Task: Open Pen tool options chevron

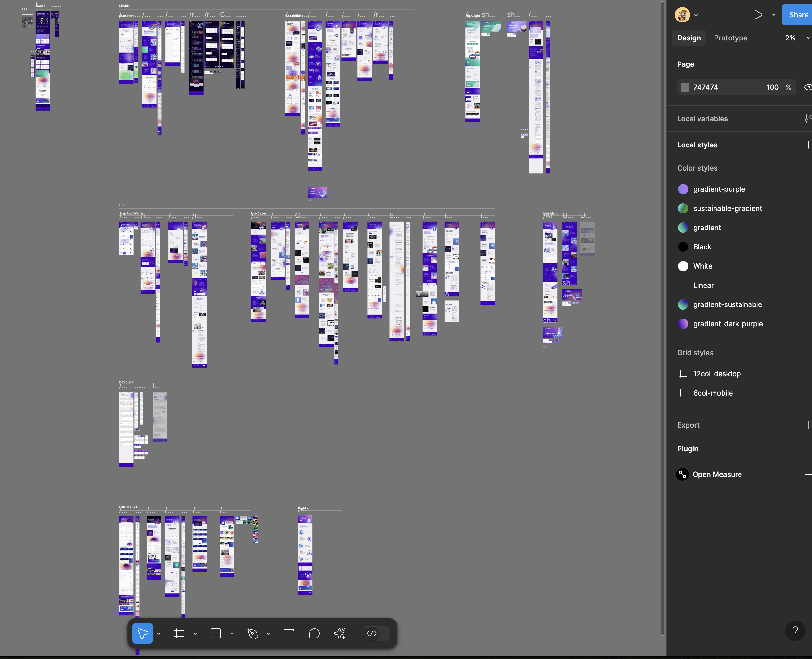Action: click(268, 634)
